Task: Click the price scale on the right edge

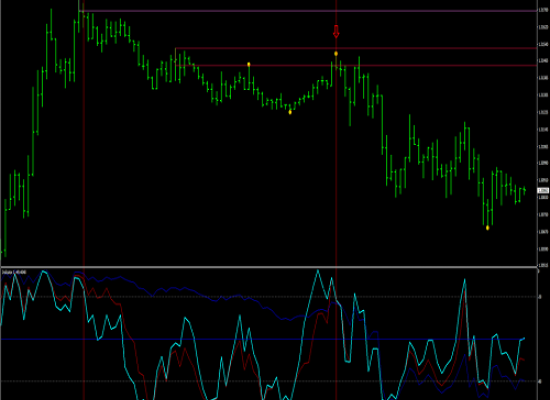Action: coord(543,133)
